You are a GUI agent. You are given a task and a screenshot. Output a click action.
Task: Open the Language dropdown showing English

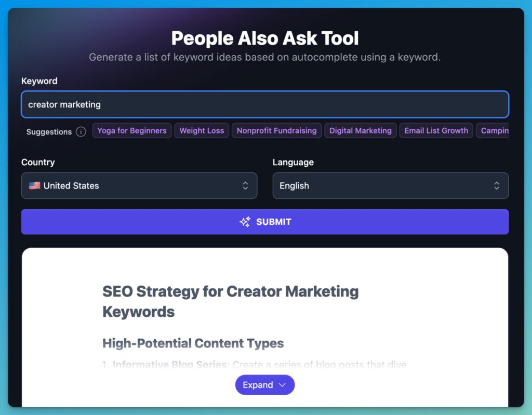pyautogui.click(x=390, y=185)
